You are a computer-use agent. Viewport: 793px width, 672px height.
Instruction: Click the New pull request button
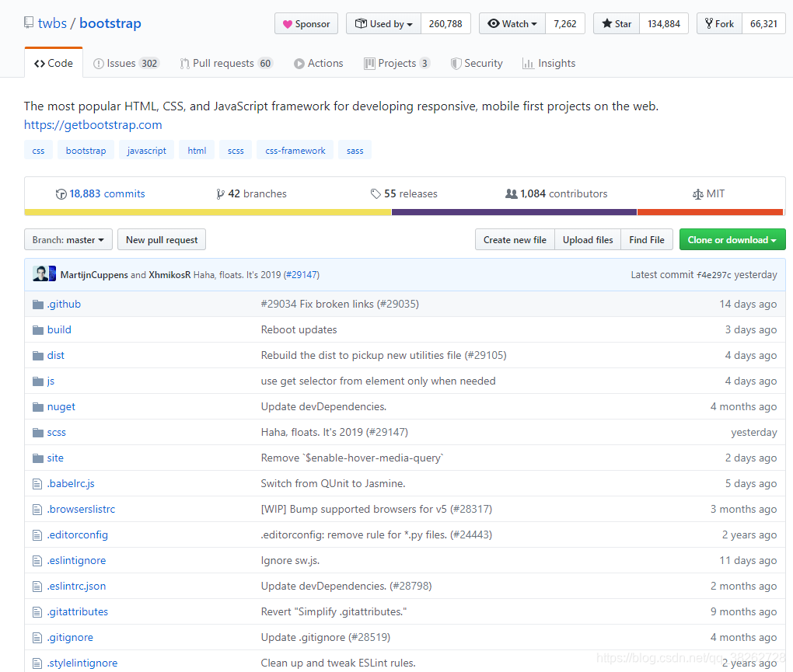click(162, 240)
